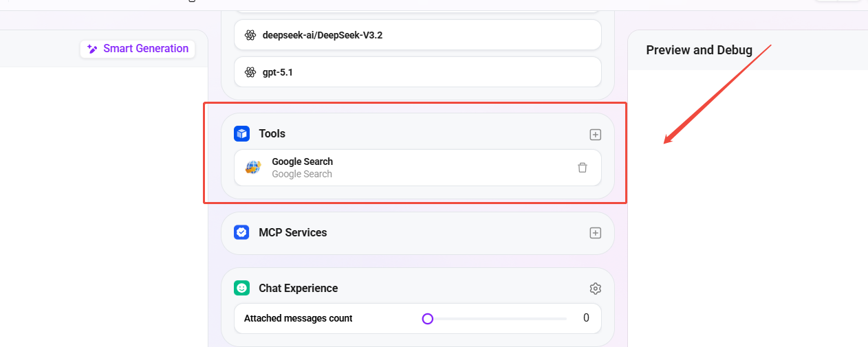The image size is (868, 347).
Task: Delete the Google Search tool
Action: 583,168
